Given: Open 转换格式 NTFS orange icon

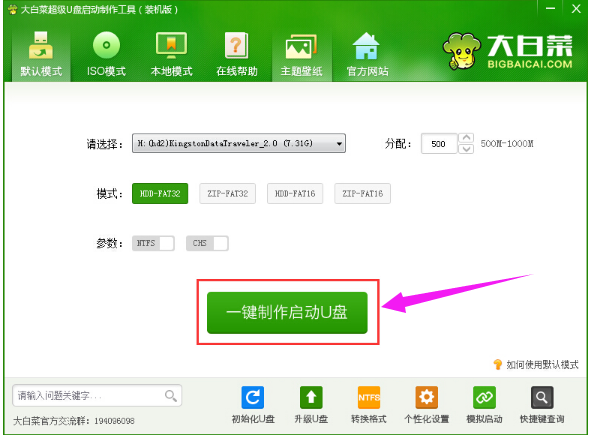Looking at the screenshot, I should (x=369, y=397).
